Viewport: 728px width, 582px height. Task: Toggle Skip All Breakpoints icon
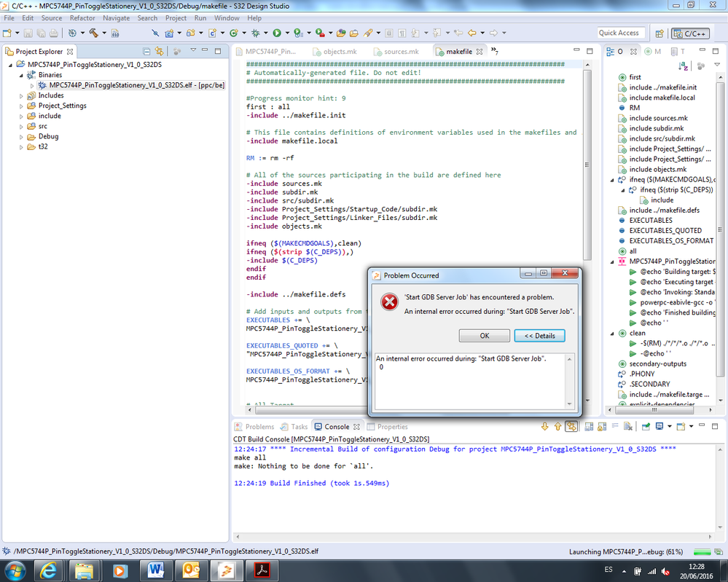click(155, 33)
